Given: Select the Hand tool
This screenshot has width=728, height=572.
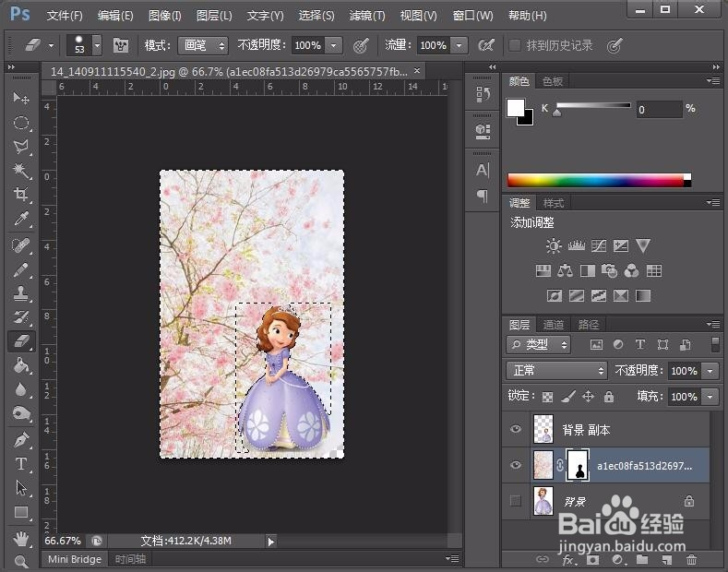Looking at the screenshot, I should coord(21,539).
